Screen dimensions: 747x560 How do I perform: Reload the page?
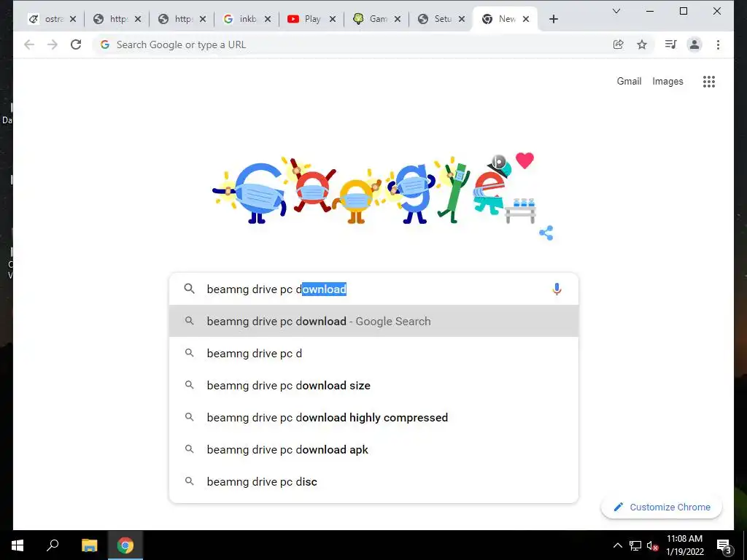[x=76, y=44]
